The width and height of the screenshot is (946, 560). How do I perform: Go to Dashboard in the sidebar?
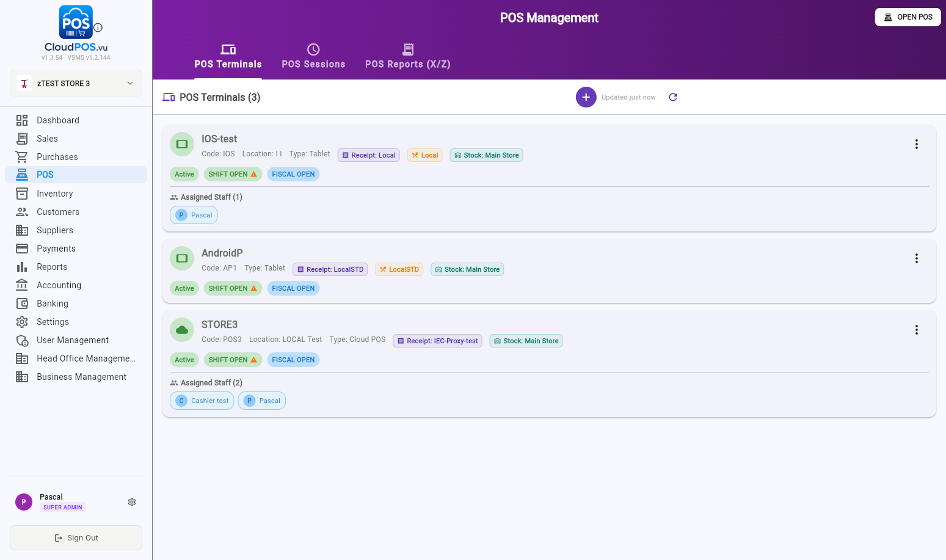76,120
